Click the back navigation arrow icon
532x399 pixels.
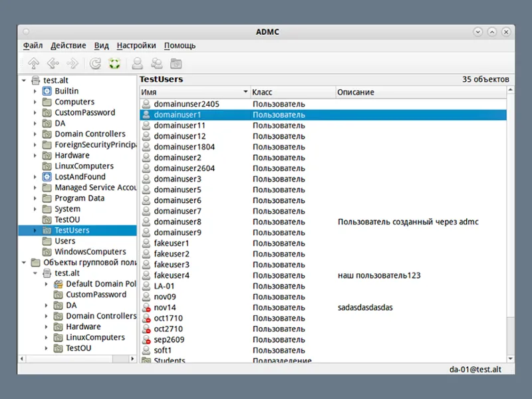(53, 63)
